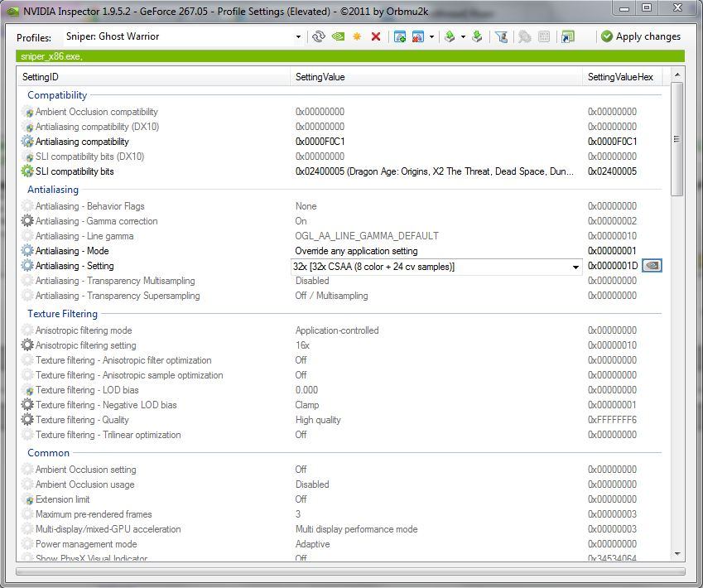
Task: Click the 'Override any application setting' value
Action: 356,251
